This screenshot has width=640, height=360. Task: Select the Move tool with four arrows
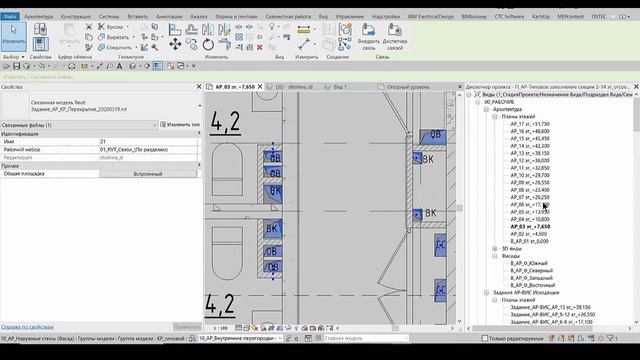tap(175, 44)
